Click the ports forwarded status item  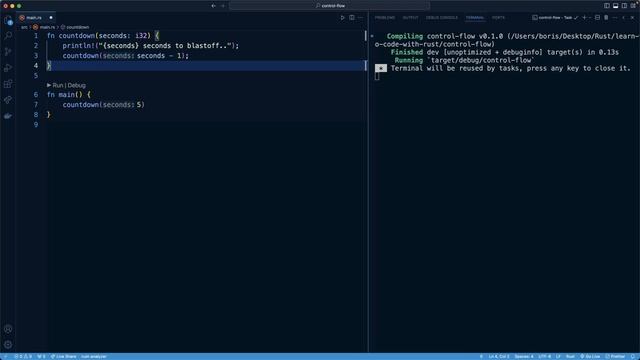coord(41,356)
